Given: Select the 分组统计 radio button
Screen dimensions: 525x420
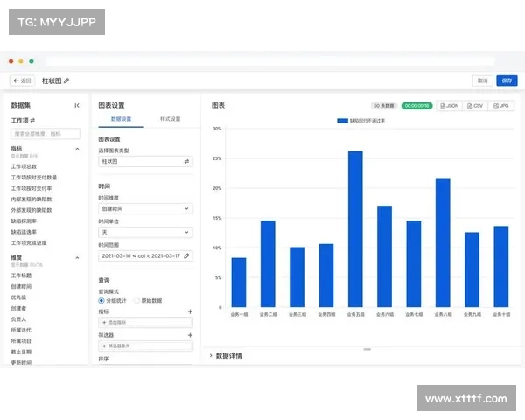Looking at the screenshot, I should 101,300.
